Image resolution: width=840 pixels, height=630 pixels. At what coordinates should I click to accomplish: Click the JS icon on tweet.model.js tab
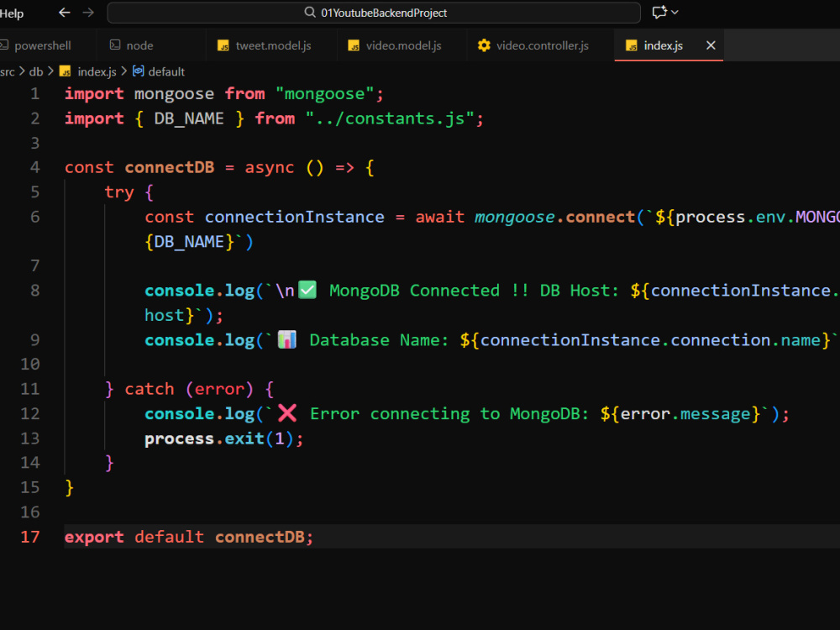click(223, 45)
